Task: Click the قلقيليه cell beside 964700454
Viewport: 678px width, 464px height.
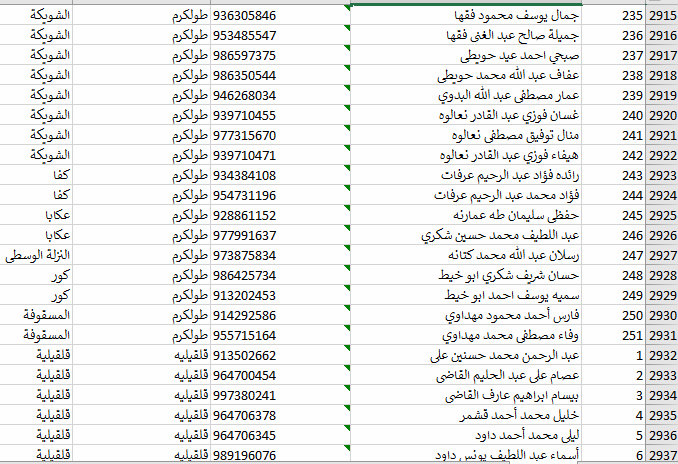Action: [x=190, y=375]
